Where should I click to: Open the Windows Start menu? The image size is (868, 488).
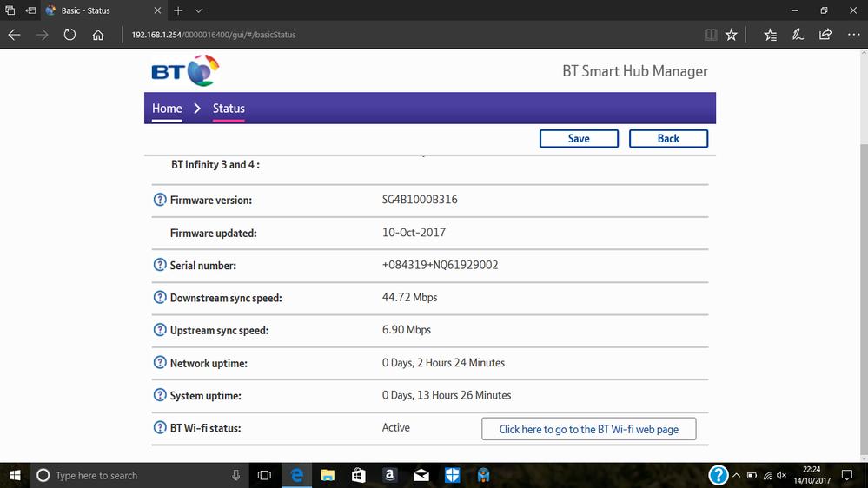[x=15, y=475]
